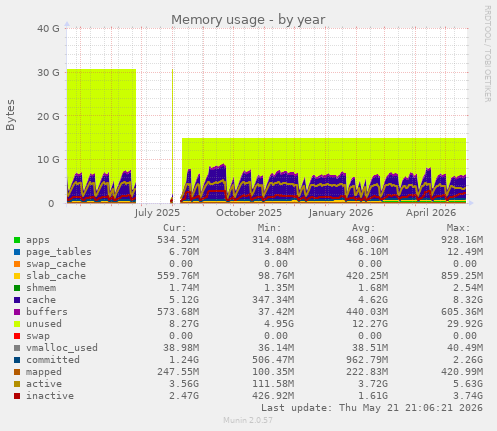The width and height of the screenshot is (497, 431).
Task: Click the indigo cache legend swatch
Action: [17, 300]
